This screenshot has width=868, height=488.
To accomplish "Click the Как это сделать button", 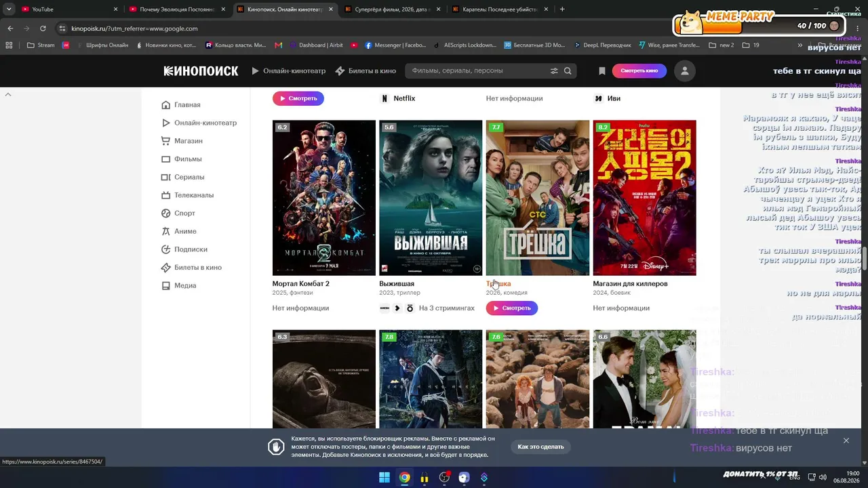I will tap(540, 447).
